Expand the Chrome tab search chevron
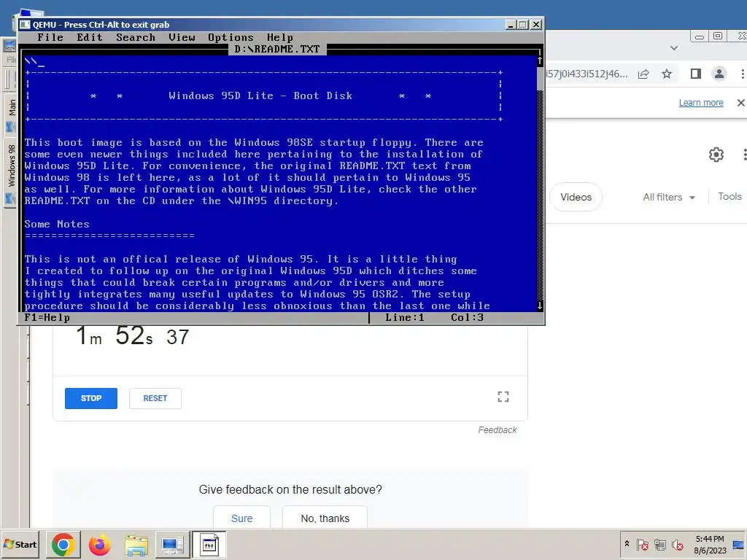This screenshot has height=560, width=747. point(673,48)
